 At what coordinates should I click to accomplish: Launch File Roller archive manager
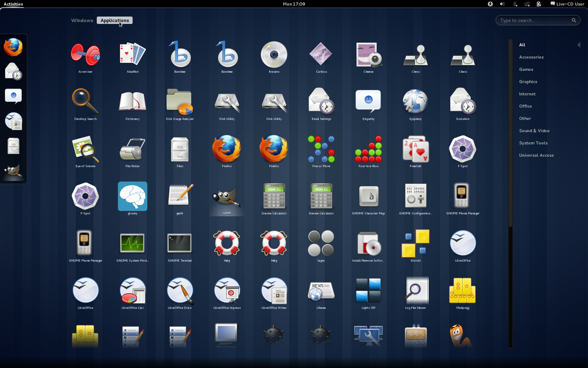pos(133,152)
